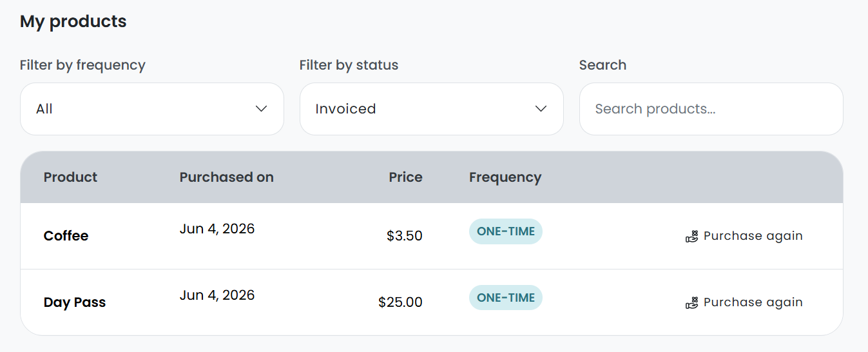
Task: Click Purchase again for Day Pass
Action: (744, 302)
